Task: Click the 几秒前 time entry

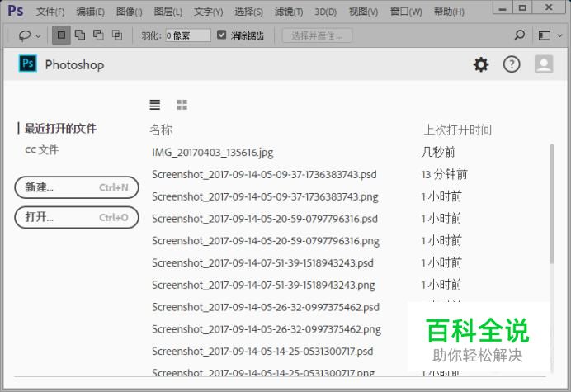Action: (x=438, y=153)
